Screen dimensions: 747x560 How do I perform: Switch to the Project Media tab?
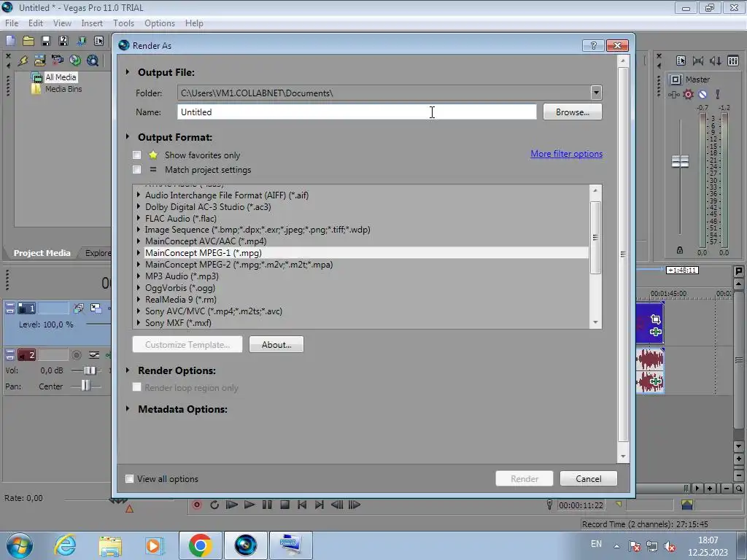[x=42, y=253]
